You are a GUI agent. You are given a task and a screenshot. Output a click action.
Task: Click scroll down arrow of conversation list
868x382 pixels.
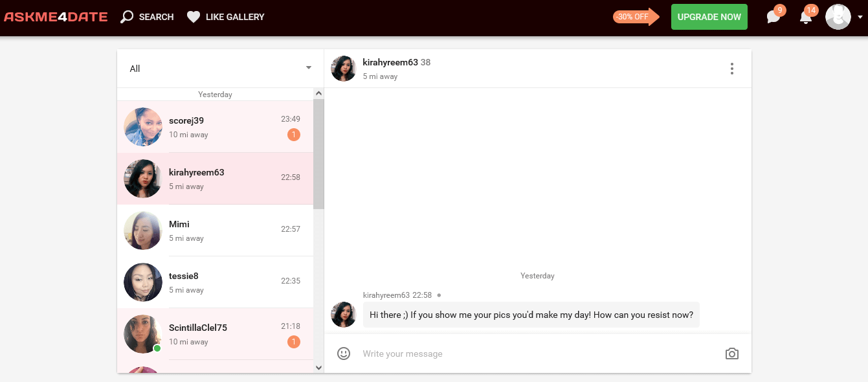point(318,367)
